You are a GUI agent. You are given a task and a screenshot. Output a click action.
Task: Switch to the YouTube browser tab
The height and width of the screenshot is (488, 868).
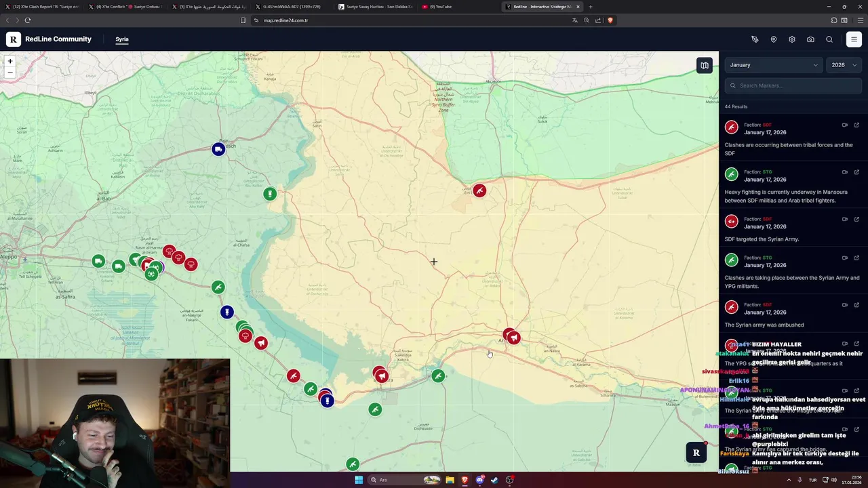(x=454, y=7)
